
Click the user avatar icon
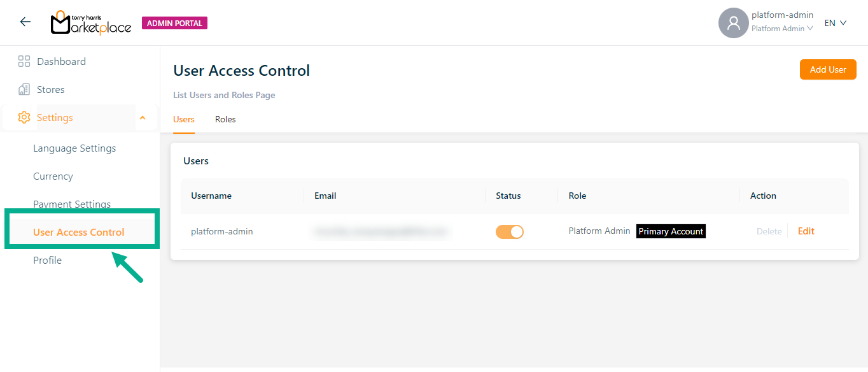pyautogui.click(x=733, y=23)
